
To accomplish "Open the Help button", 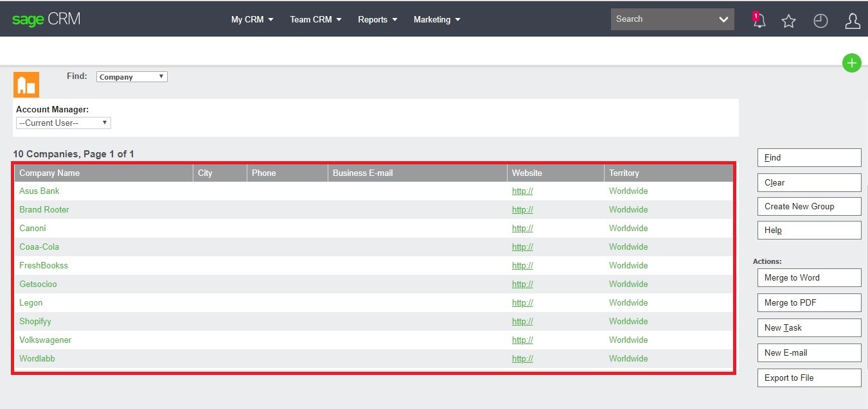I will click(x=809, y=230).
